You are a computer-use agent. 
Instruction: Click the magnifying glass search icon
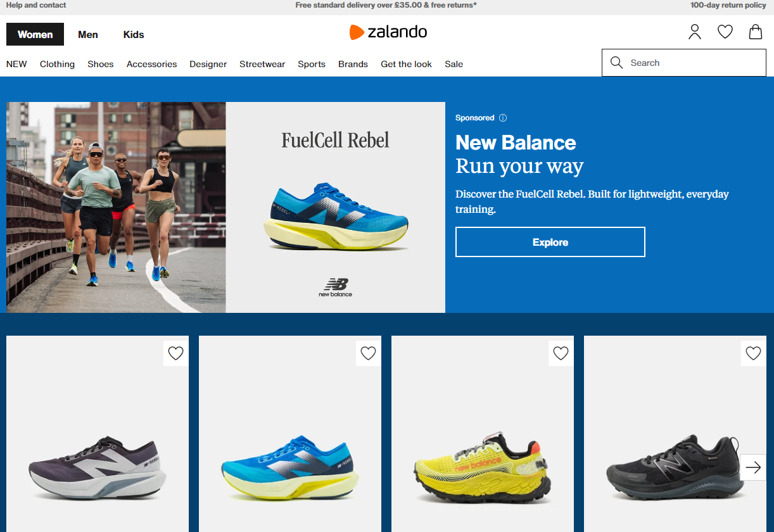click(616, 63)
